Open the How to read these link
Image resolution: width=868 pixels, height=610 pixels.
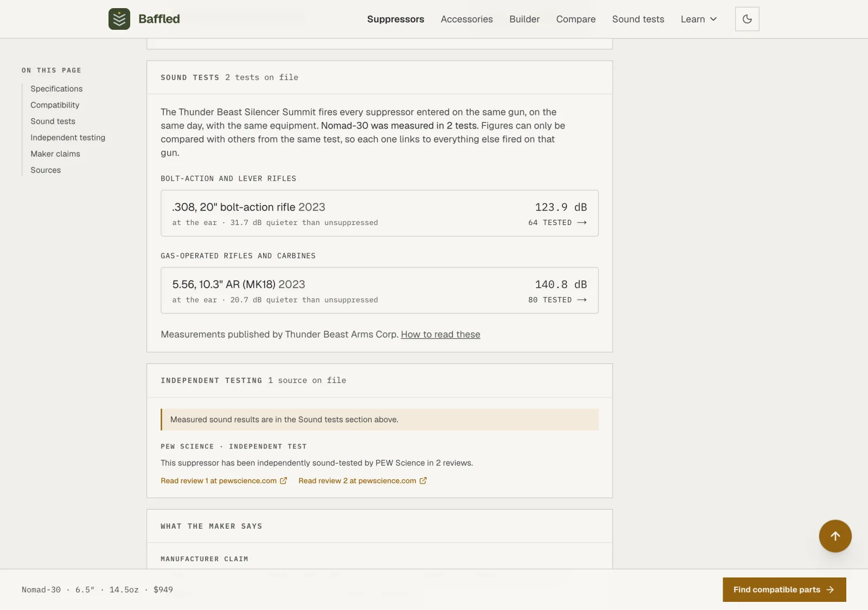tap(441, 335)
